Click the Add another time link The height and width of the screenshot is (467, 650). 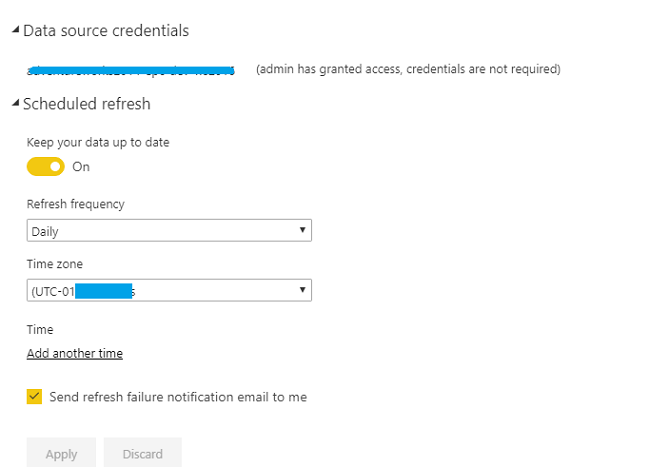[75, 353]
